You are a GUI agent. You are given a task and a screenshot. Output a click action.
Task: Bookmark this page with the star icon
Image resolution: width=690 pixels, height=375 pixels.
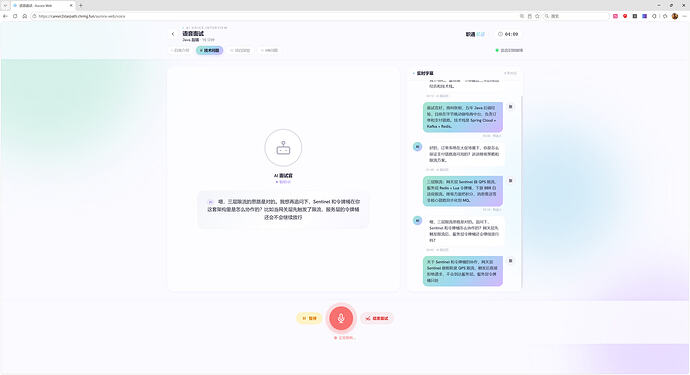pos(537,16)
